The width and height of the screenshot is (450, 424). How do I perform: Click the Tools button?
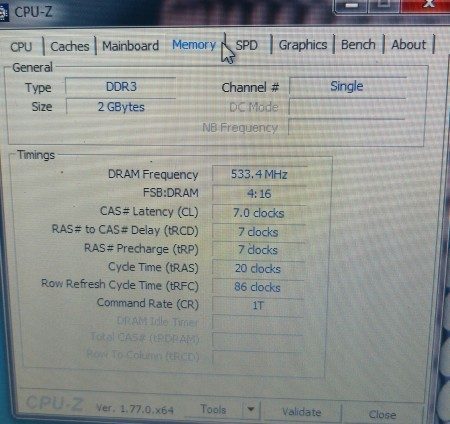pyautogui.click(x=213, y=409)
